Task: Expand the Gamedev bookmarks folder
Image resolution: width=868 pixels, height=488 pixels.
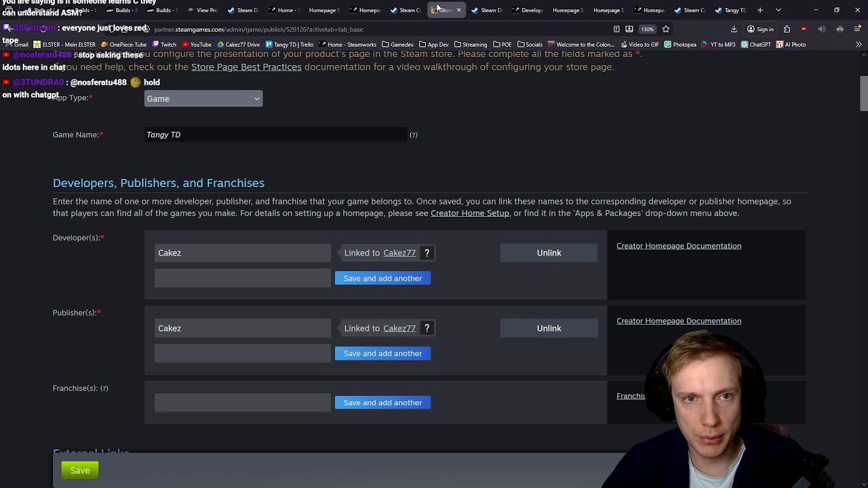Action: click(x=397, y=45)
